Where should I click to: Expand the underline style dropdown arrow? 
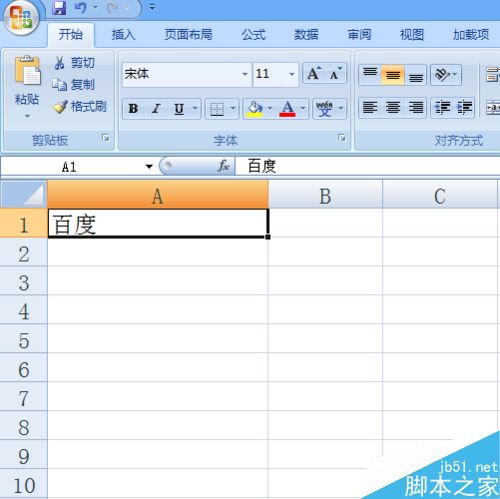tap(195, 108)
